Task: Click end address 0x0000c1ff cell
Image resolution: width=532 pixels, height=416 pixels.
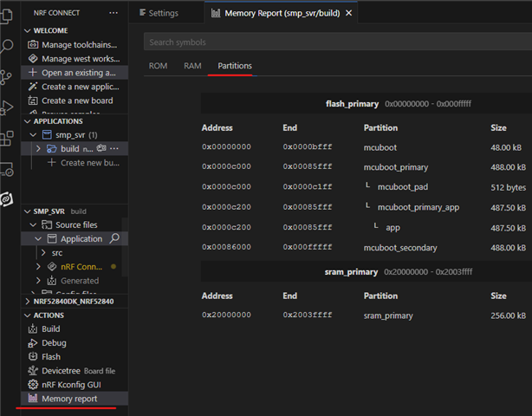Action: [308, 186]
